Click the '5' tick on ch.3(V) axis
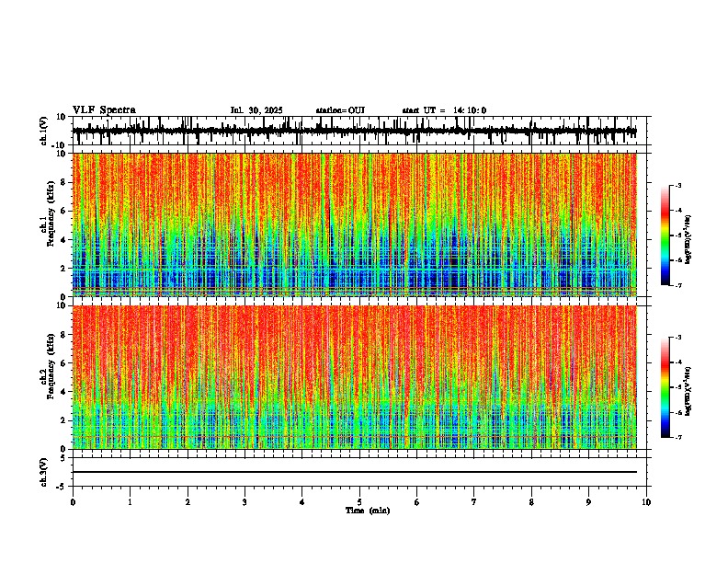This screenshot has height=563, width=728. tap(63, 458)
